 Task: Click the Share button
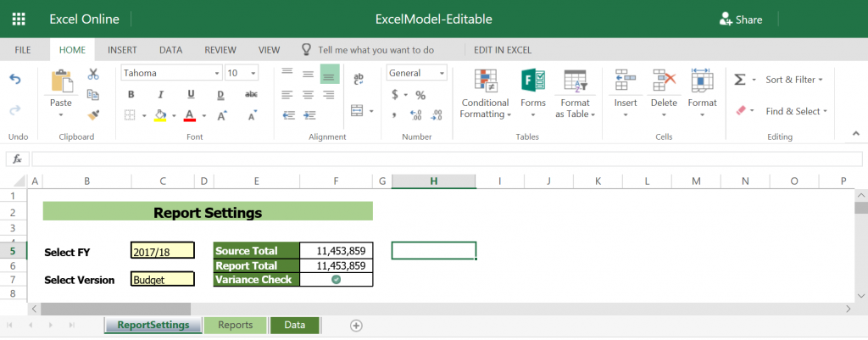coord(741,20)
